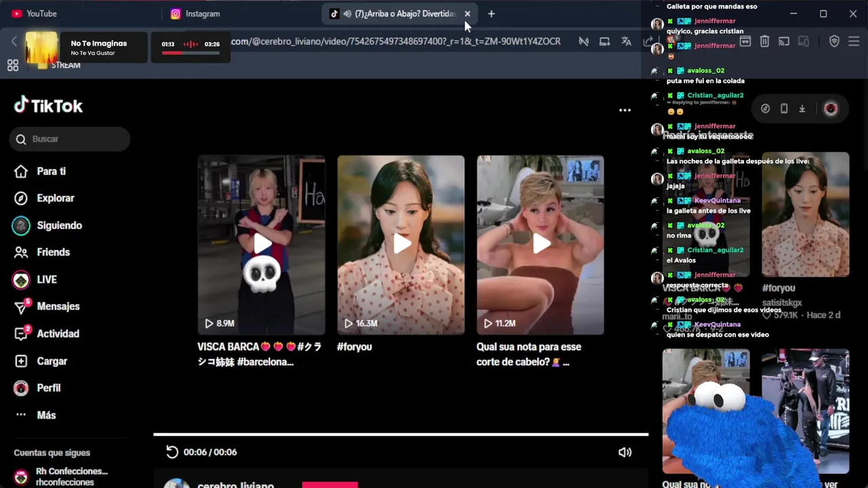
Task: Click the share icon in address bar
Action: pyautogui.click(x=648, y=41)
